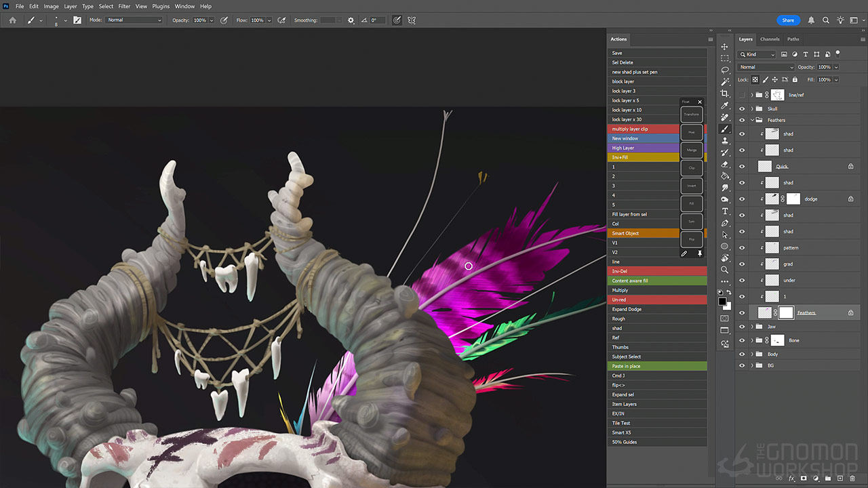Screen dimensions: 868x488
Task: Hide the Skull layer group
Action: [x=742, y=108]
